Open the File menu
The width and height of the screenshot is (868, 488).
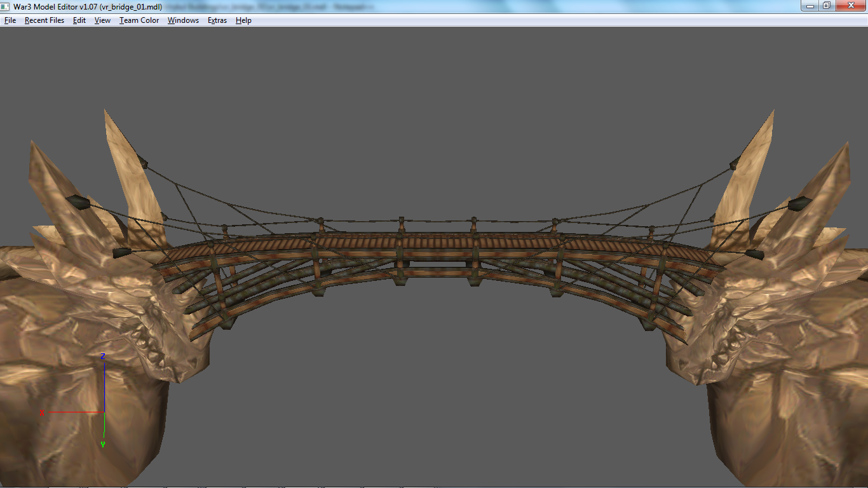click(10, 20)
